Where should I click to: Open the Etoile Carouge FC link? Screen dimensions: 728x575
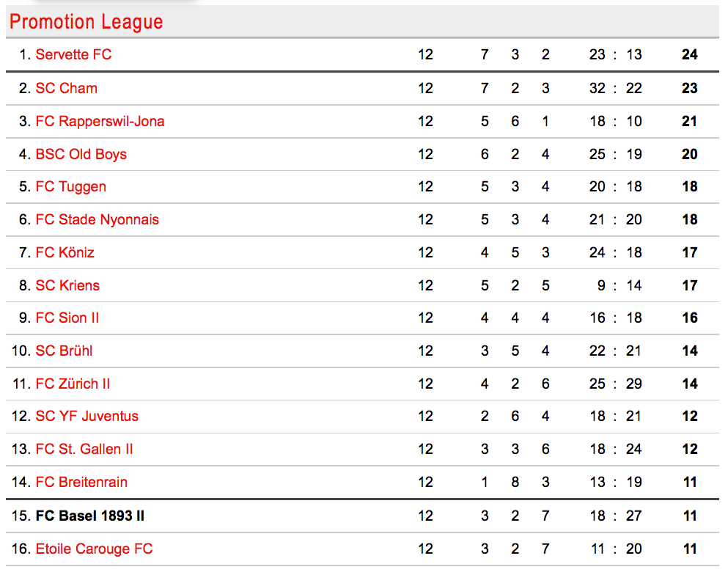[95, 549]
